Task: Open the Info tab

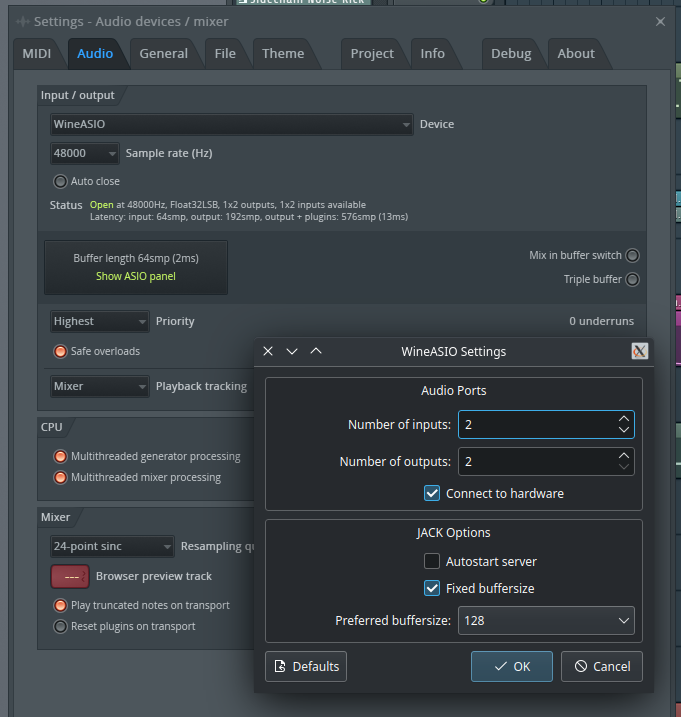Action: (432, 54)
